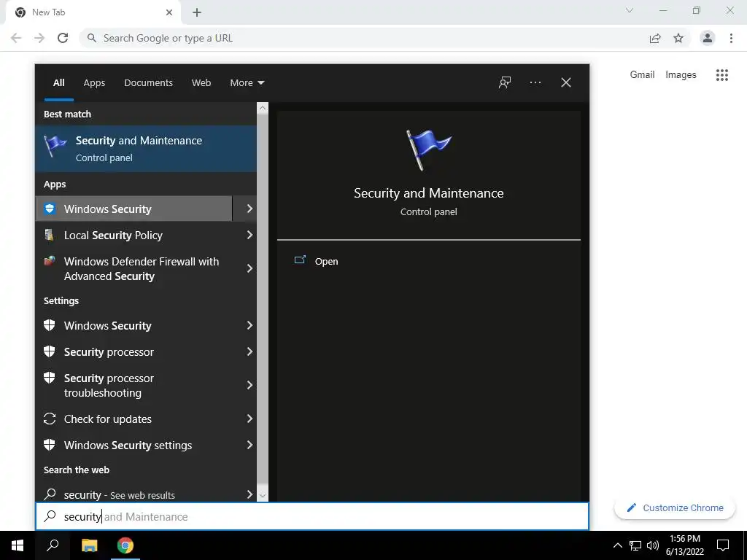Click the Chrome tab search chevron

click(630, 10)
